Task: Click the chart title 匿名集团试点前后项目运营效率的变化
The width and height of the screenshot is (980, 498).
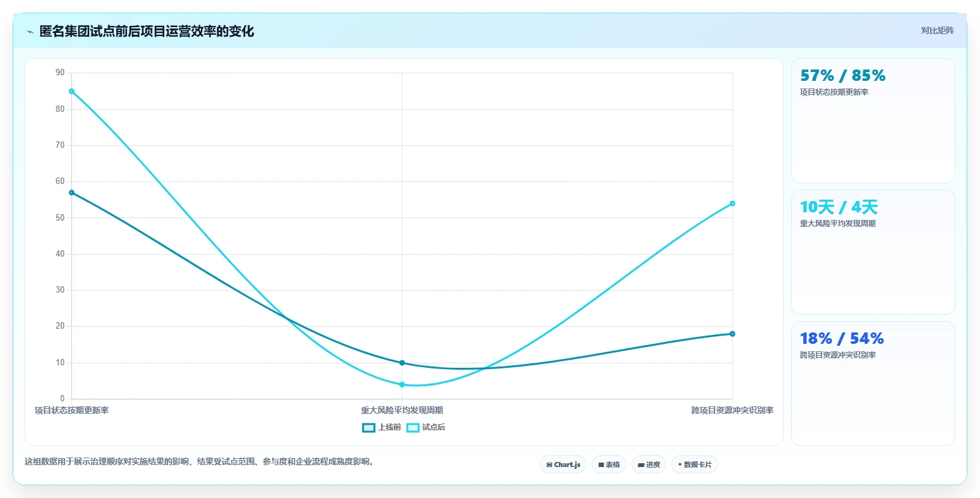Action: (x=146, y=32)
